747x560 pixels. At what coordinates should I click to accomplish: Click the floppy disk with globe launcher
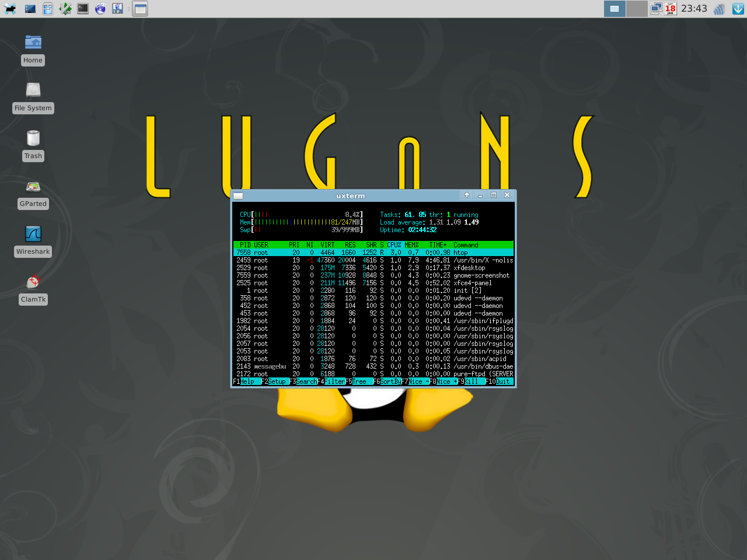click(x=118, y=9)
